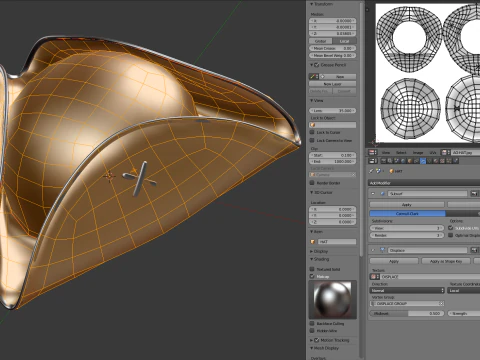Viewport: 480px width, 360px height.
Task: Enable Hidden Wire checkbox
Action: click(x=312, y=331)
